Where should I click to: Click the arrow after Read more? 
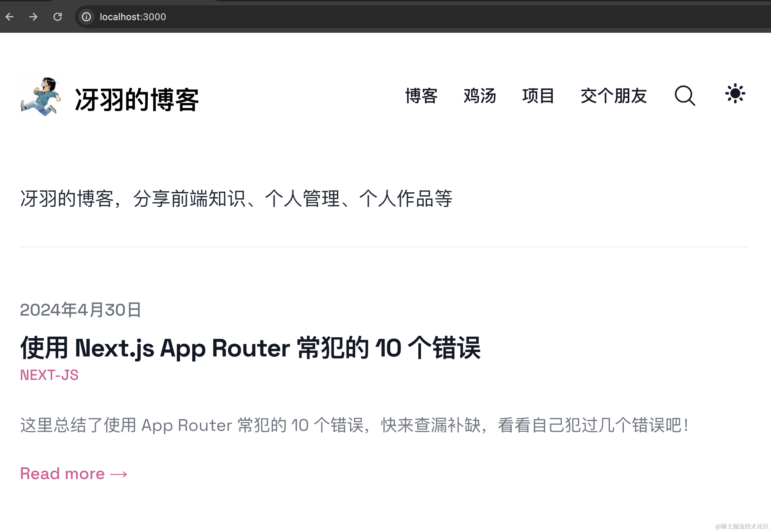(119, 474)
